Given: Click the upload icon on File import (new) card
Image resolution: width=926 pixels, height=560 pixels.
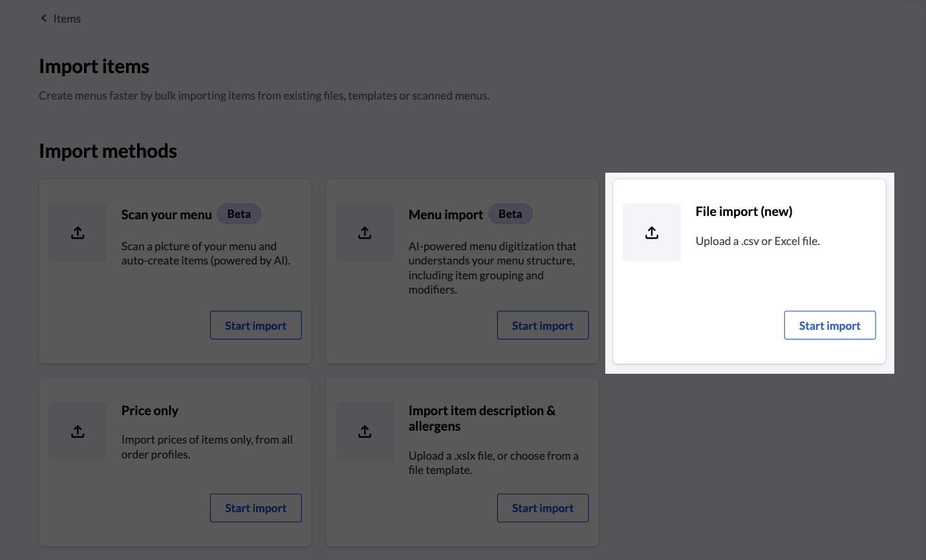Looking at the screenshot, I should tap(652, 232).
